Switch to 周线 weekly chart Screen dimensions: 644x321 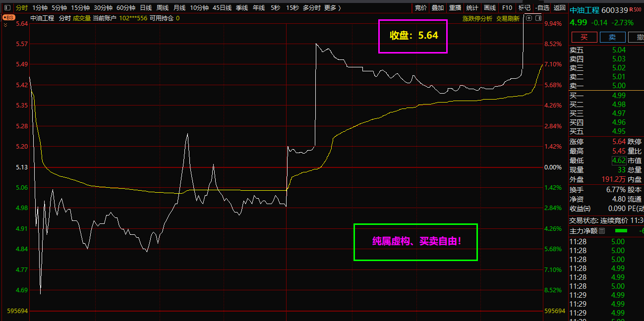[x=163, y=8]
